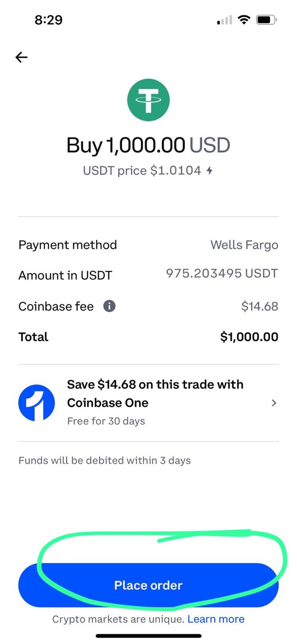The height and width of the screenshot is (644, 297).
Task: Open the Learn more link
Action: [x=216, y=619]
